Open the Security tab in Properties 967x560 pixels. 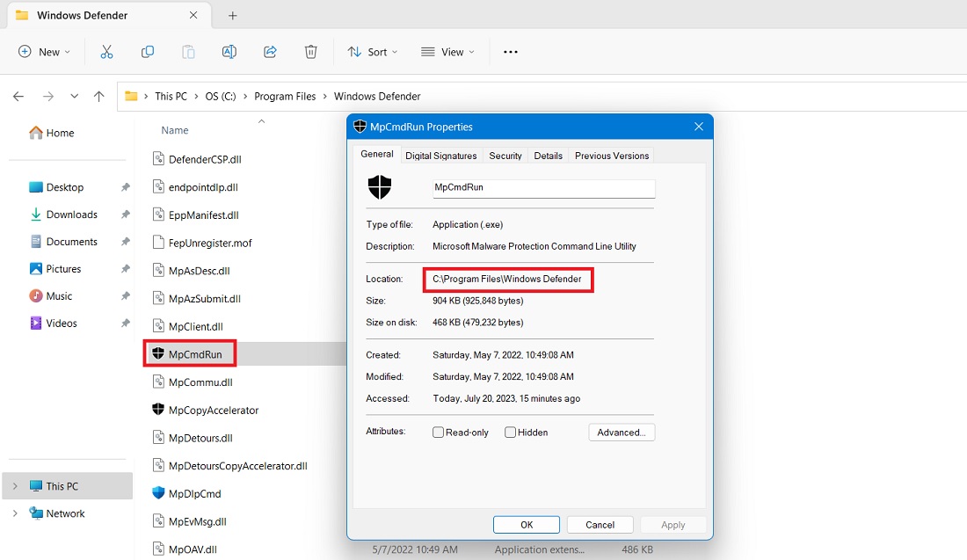(x=505, y=156)
